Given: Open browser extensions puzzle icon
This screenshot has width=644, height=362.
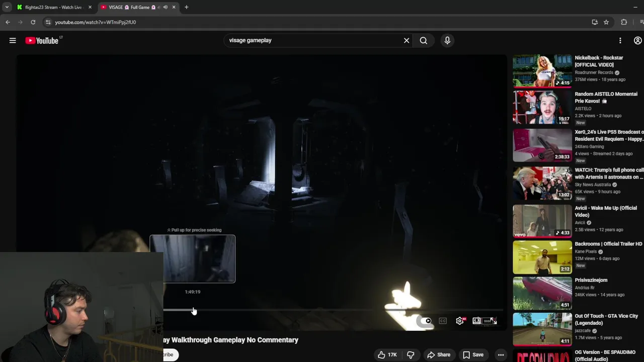Looking at the screenshot, I should click(x=624, y=22).
